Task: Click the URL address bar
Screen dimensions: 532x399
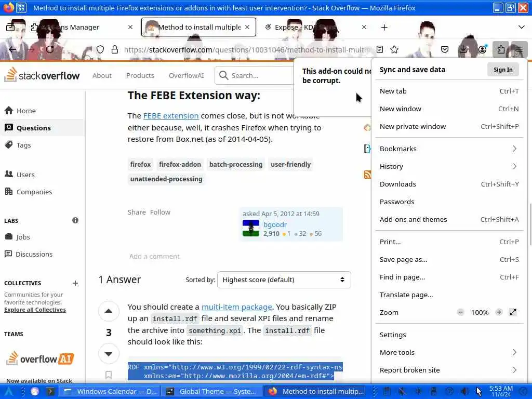Action: tap(247, 49)
